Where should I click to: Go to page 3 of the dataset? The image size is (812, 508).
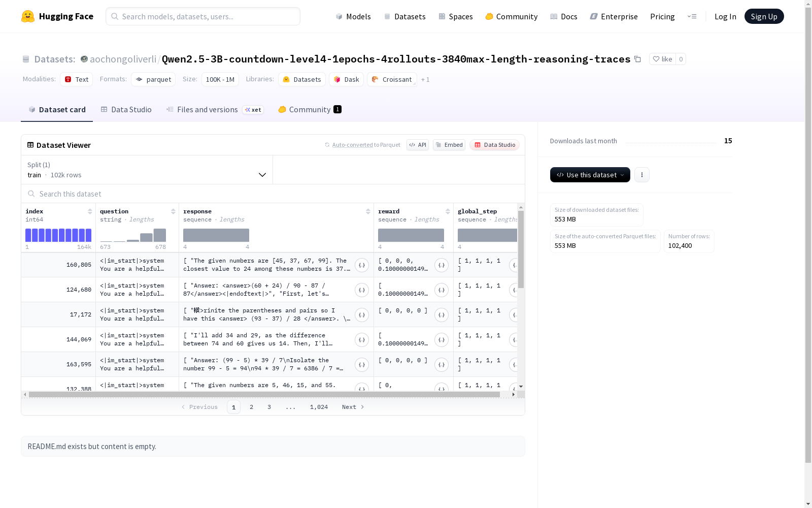pos(269,407)
